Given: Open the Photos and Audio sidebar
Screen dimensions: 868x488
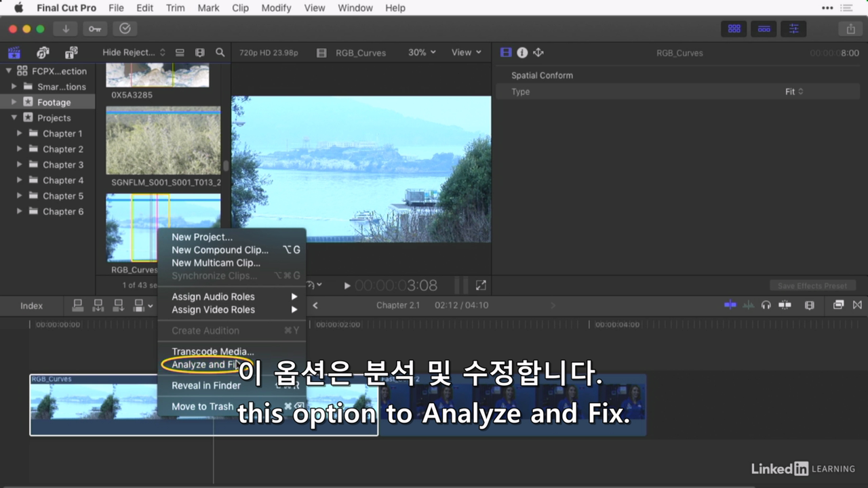Looking at the screenshot, I should coord(43,53).
